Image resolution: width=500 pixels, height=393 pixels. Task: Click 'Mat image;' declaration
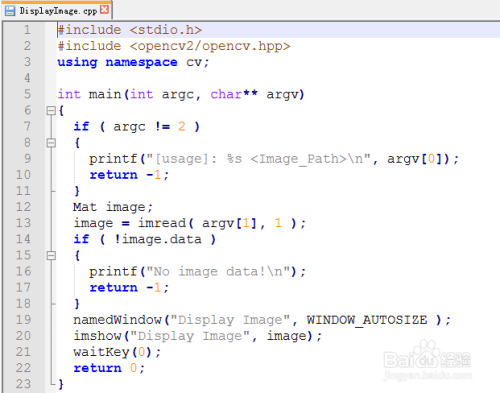pos(113,207)
